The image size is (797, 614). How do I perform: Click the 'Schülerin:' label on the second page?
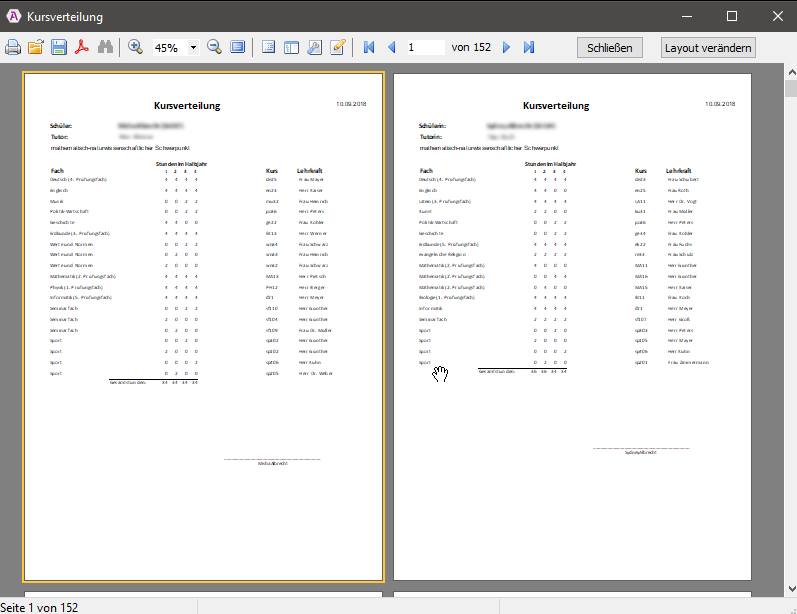point(433,126)
